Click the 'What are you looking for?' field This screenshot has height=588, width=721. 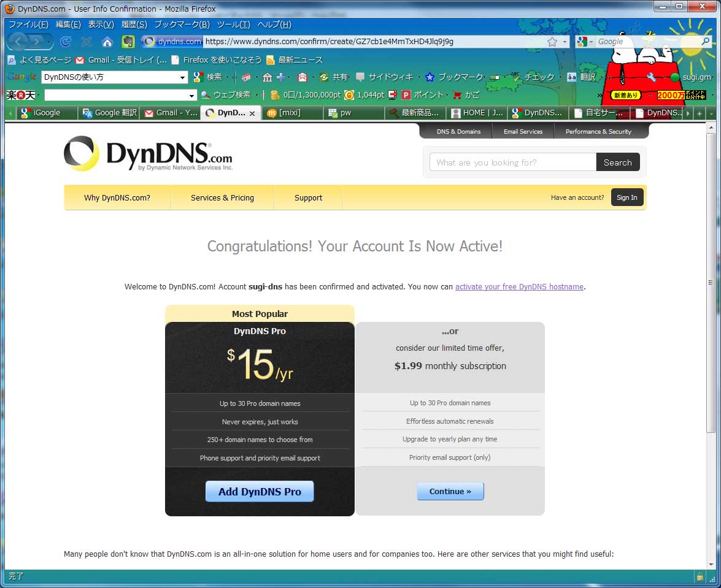point(512,162)
